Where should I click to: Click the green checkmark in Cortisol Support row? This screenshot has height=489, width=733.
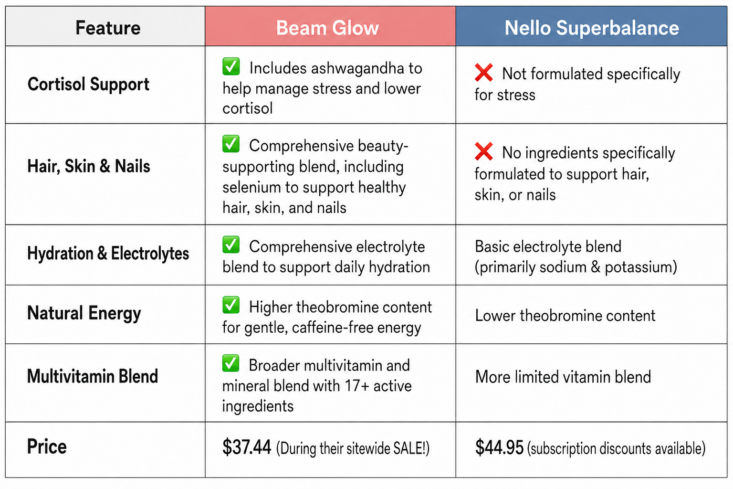coord(231,66)
